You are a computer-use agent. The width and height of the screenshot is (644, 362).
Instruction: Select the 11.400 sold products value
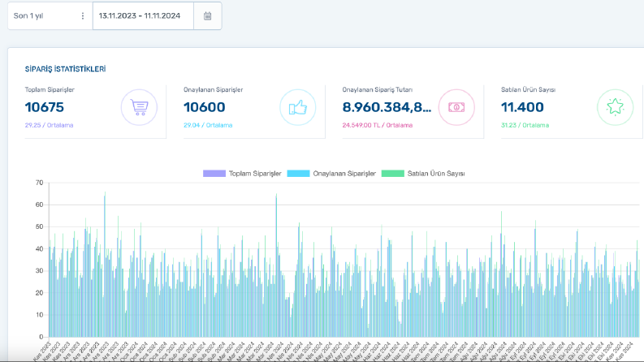point(522,107)
